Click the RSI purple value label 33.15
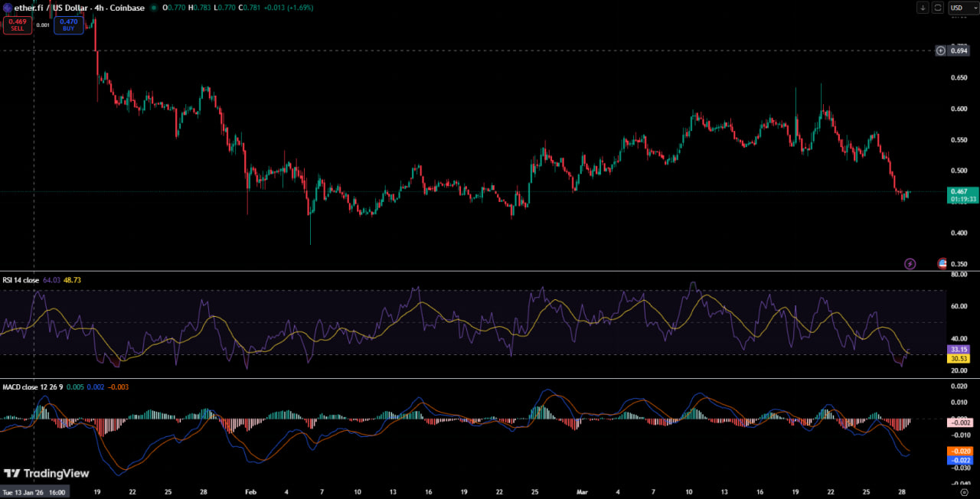This screenshot has width=980, height=499. (959, 349)
